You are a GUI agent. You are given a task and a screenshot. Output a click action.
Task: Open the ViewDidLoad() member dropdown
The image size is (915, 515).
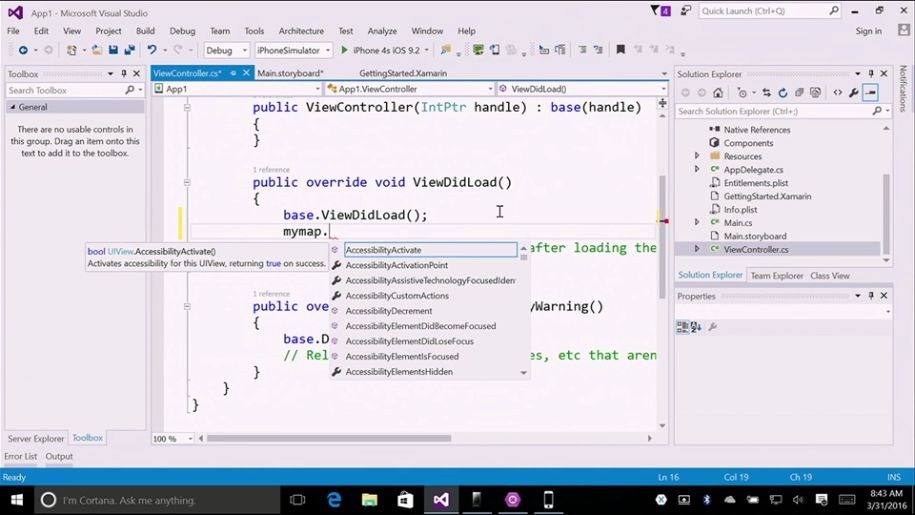pos(582,89)
